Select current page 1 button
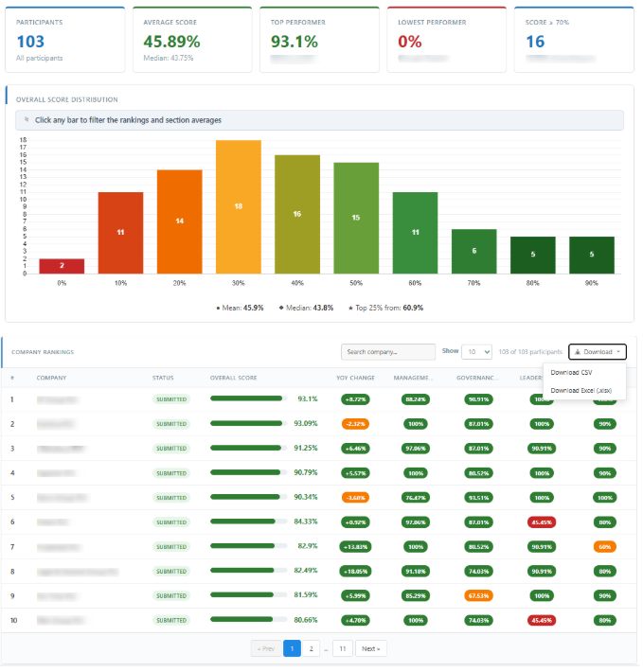This screenshot has width=643, height=672. coord(292,648)
